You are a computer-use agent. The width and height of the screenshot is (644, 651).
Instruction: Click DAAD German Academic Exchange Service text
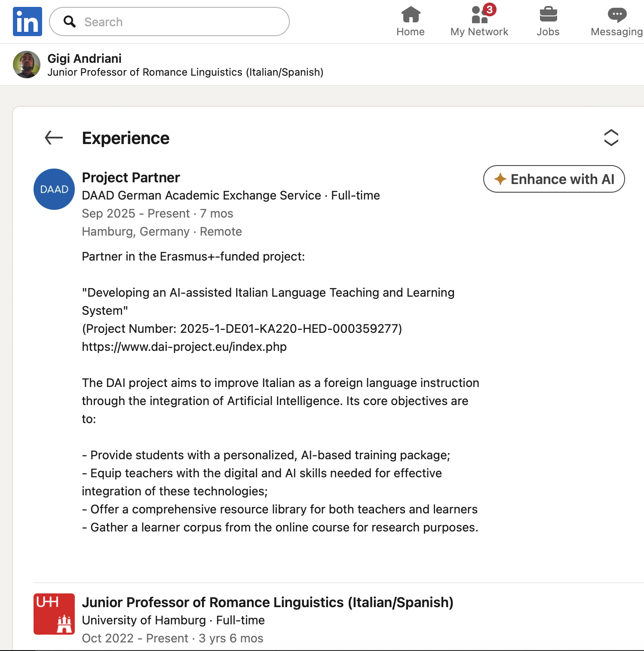point(201,196)
